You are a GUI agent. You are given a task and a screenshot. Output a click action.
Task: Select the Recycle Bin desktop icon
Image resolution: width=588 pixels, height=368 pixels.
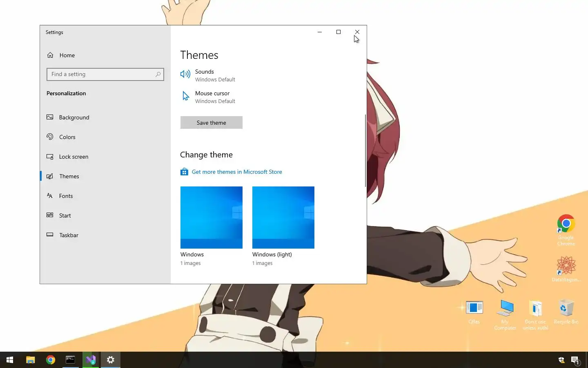(x=566, y=312)
